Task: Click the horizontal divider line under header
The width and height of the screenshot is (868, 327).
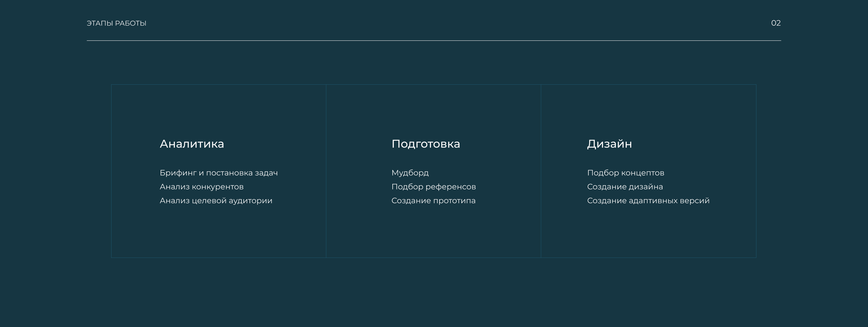Action: click(x=434, y=40)
